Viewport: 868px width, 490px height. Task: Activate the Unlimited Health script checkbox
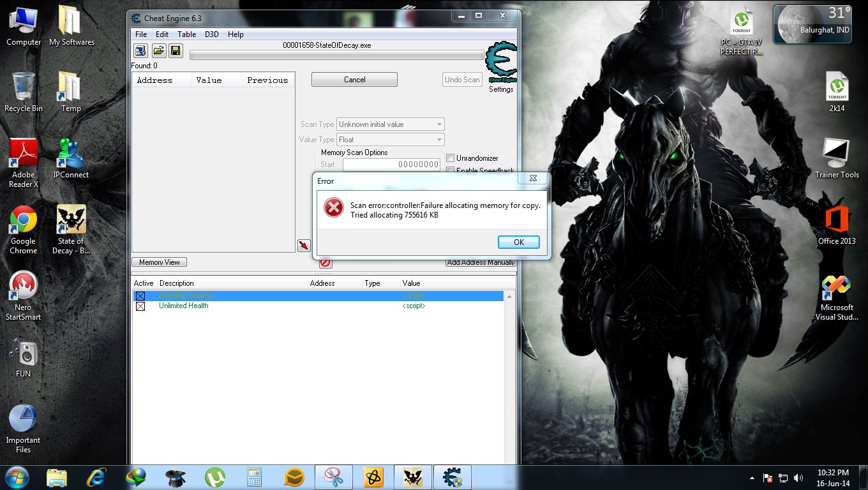(140, 306)
